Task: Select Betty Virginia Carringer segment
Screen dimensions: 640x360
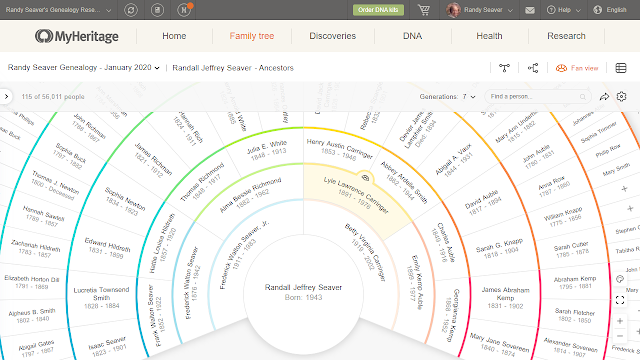Action: [x=364, y=252]
